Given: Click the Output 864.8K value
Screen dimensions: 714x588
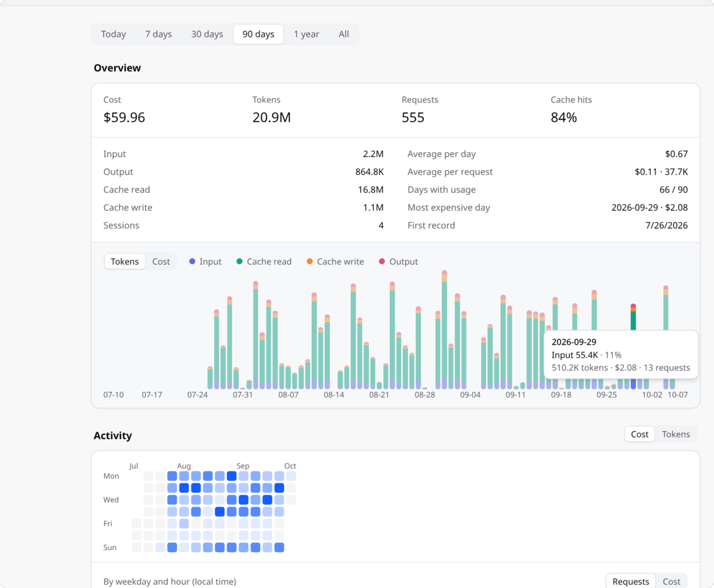Looking at the screenshot, I should [369, 172].
